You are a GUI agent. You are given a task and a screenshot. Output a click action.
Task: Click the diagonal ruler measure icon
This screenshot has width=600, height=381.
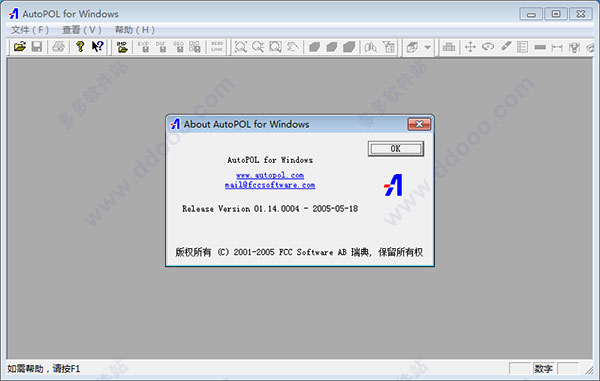506,47
